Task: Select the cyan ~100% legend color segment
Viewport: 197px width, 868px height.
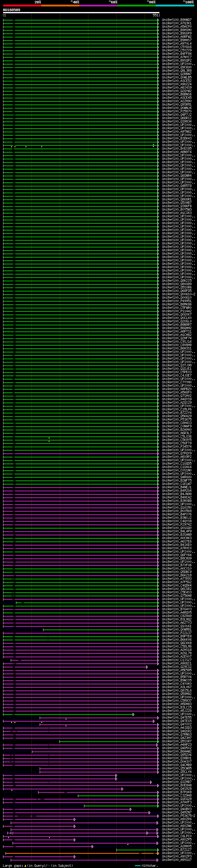Action: click(x=175, y=6)
